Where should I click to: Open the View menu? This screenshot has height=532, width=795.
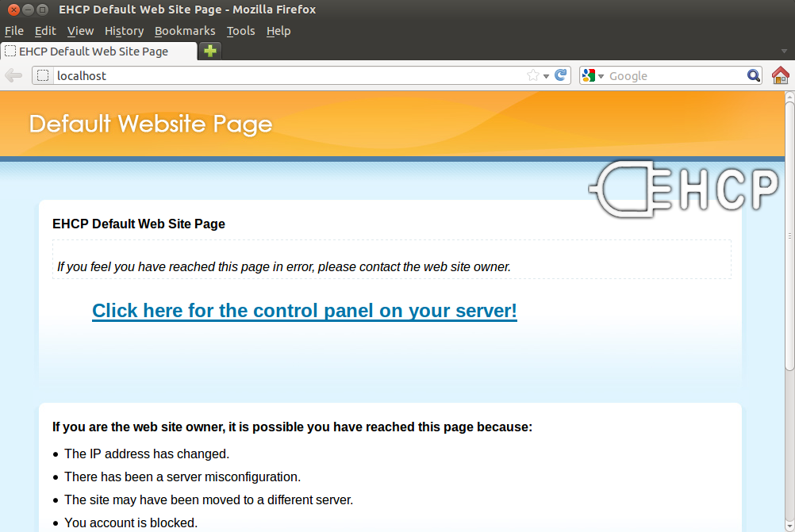tap(80, 31)
